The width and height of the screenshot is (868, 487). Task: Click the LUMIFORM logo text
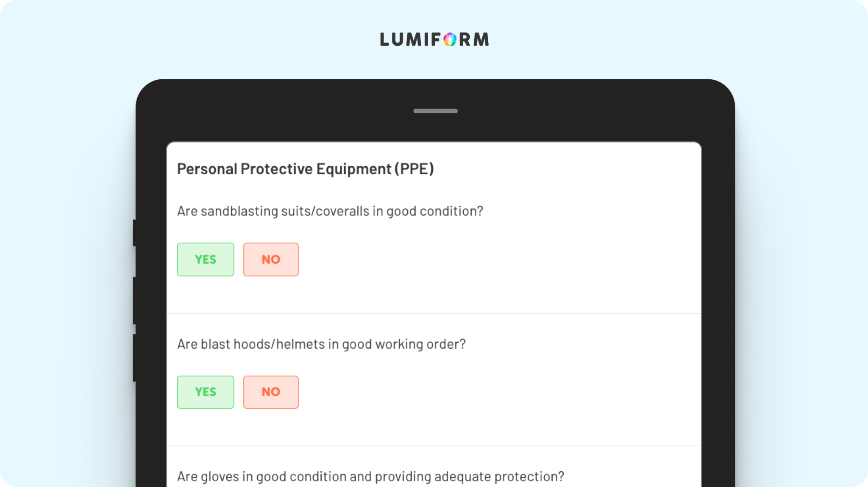434,39
